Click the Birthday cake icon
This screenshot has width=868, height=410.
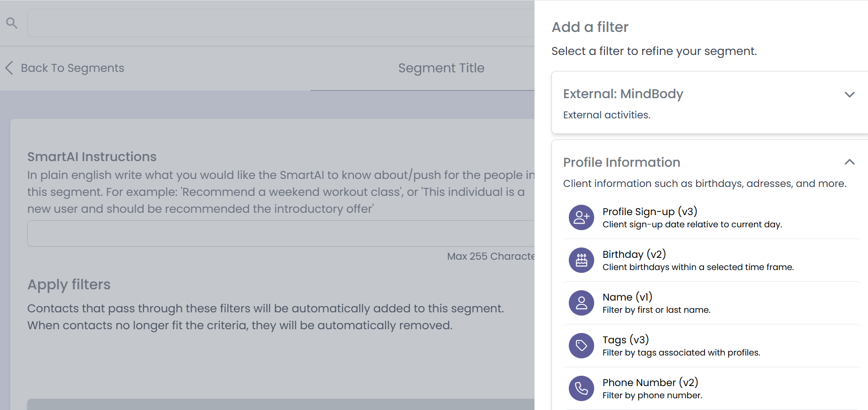(581, 260)
